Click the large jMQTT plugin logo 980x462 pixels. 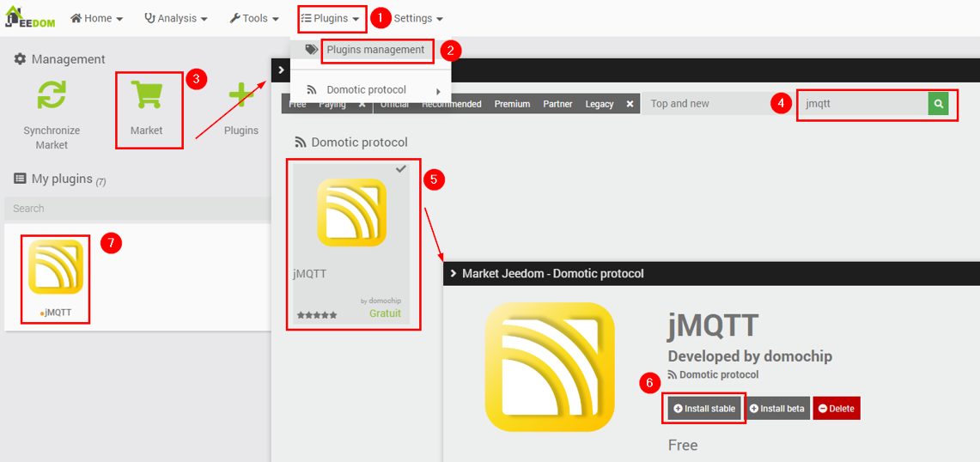tap(550, 367)
